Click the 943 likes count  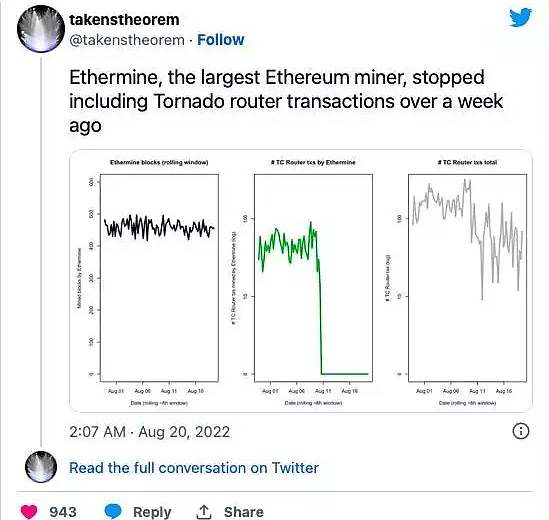point(63,512)
